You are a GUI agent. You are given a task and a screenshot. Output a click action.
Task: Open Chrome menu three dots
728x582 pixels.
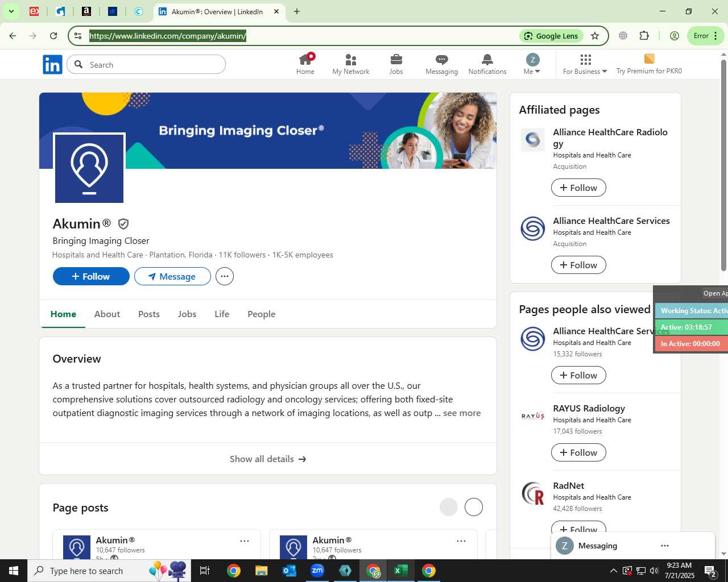tap(715, 36)
